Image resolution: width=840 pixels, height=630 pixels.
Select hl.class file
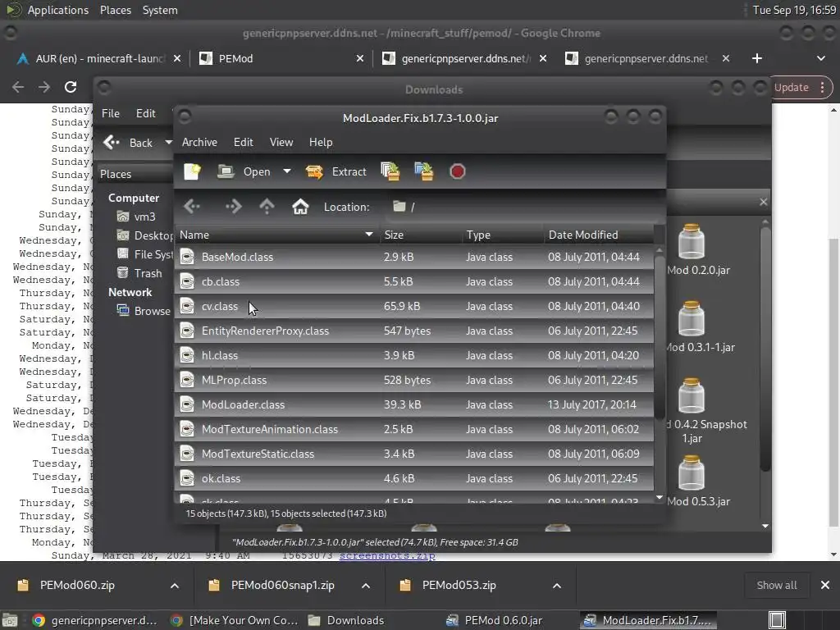pyautogui.click(x=414, y=355)
